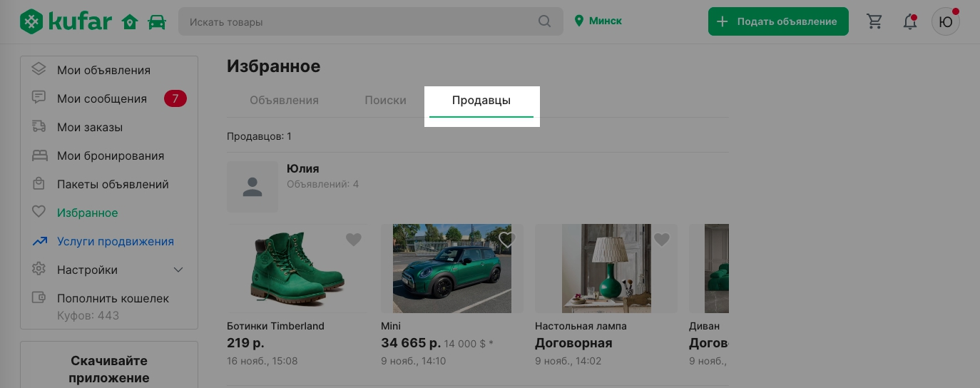Toggle favorite heart on Настольная лампа
Screen dimensions: 980x388
662,240
